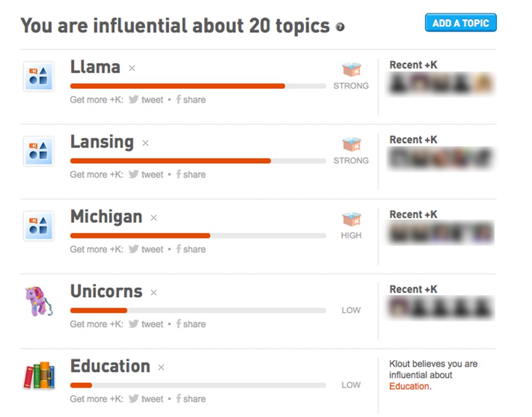532x417 pixels.
Task: Click the Education books icon
Action: [39, 375]
